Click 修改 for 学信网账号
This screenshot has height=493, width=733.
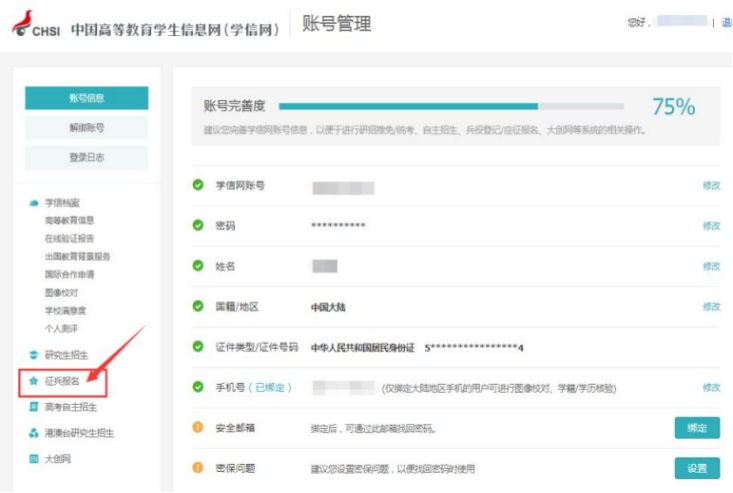click(x=711, y=186)
